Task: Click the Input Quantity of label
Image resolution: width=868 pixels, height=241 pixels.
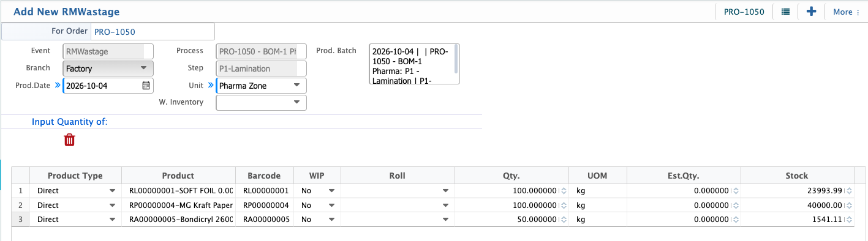Action: (x=70, y=122)
